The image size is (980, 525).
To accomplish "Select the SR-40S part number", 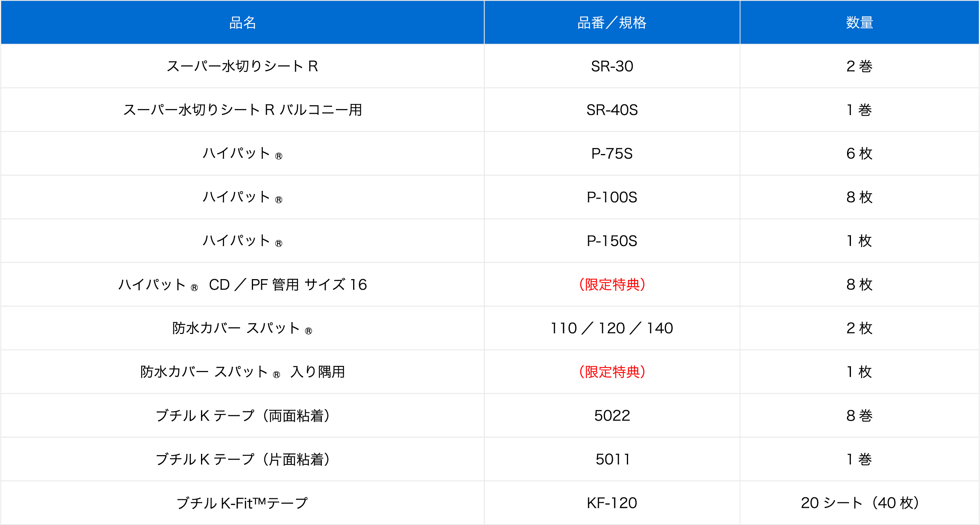I will pyautogui.click(x=612, y=110).
